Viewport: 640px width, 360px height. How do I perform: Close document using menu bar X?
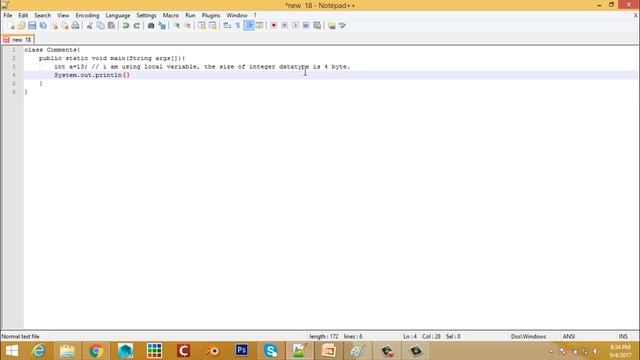pyautogui.click(x=636, y=15)
